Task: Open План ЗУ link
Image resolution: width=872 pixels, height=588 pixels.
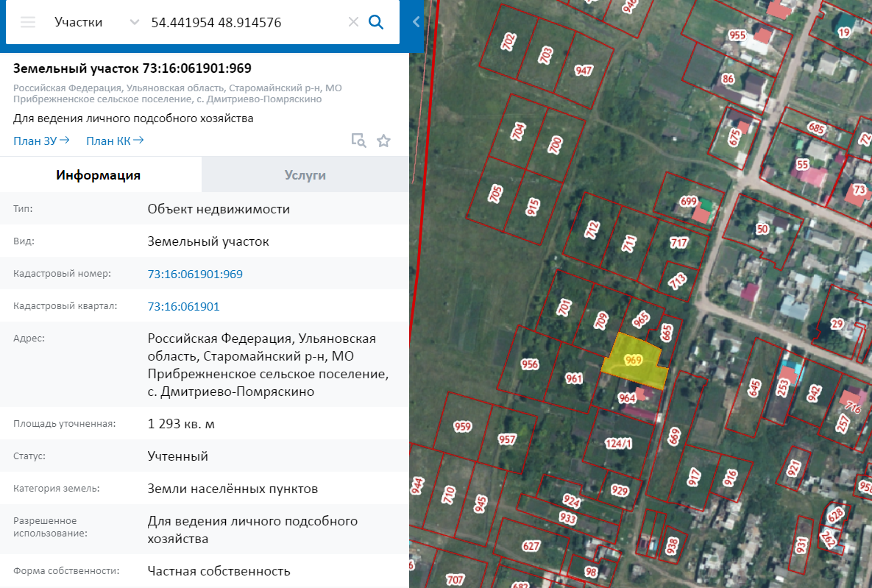Action: coord(41,141)
